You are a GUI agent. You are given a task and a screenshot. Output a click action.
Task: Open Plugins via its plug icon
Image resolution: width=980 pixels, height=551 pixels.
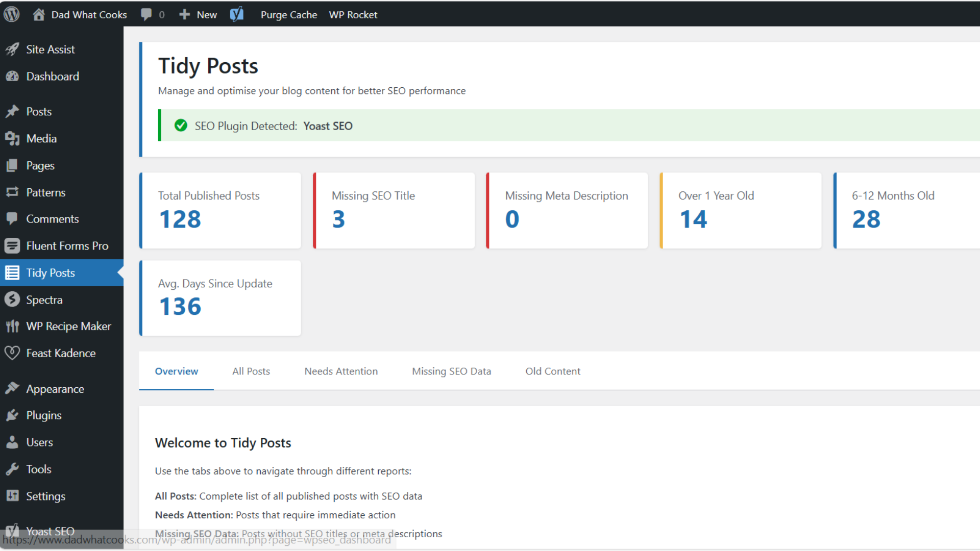[x=12, y=415]
